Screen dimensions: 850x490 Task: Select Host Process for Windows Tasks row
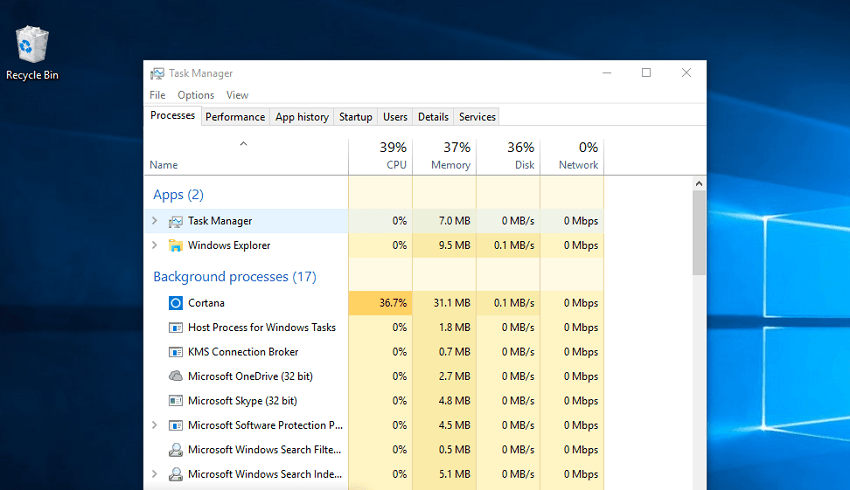[374, 327]
